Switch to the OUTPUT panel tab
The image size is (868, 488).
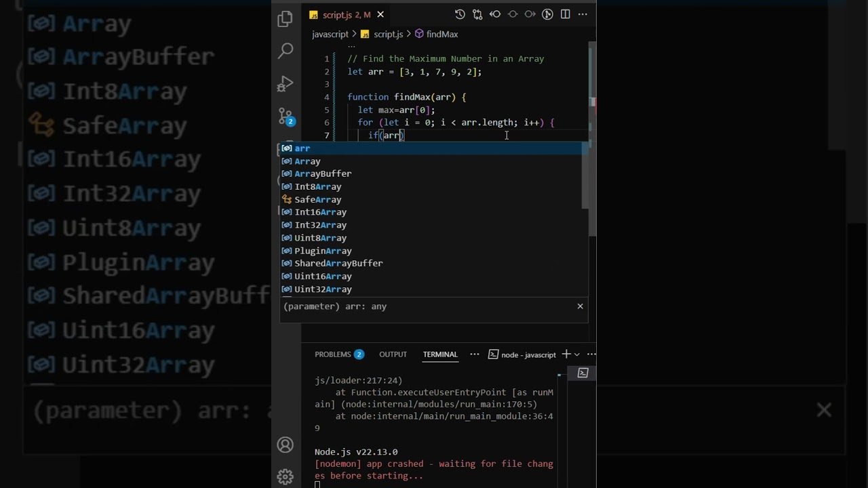point(393,354)
